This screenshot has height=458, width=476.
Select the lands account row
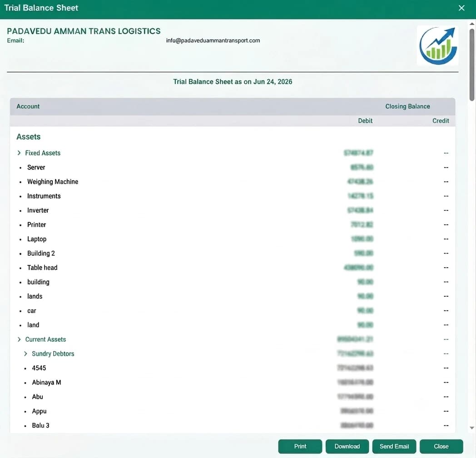(x=233, y=296)
